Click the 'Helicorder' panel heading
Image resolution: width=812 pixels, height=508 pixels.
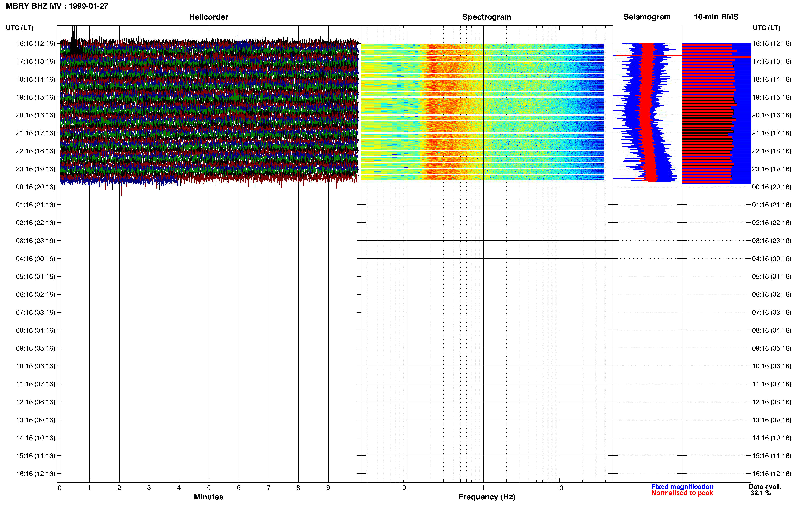point(209,17)
